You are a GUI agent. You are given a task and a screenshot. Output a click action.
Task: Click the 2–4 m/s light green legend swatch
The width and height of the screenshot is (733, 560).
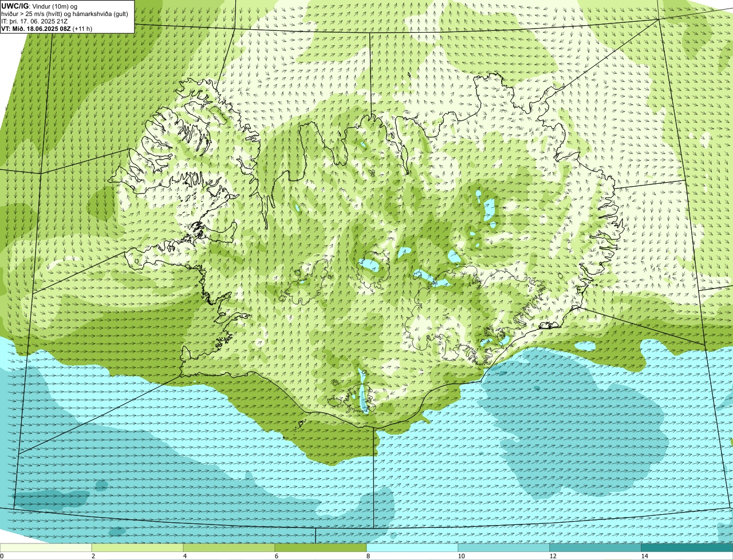[137, 547]
